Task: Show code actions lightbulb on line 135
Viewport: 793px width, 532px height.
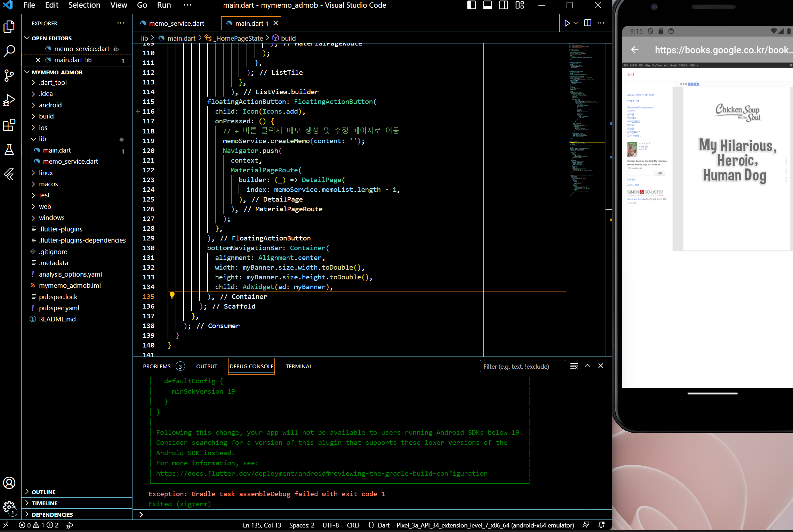Action: coord(172,296)
